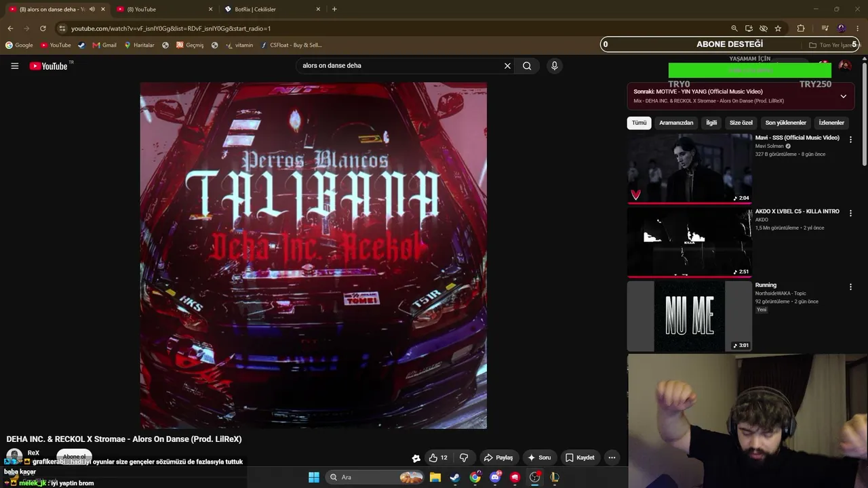The width and height of the screenshot is (868, 488).
Task: Open the Soru ask button
Action: 539,457
